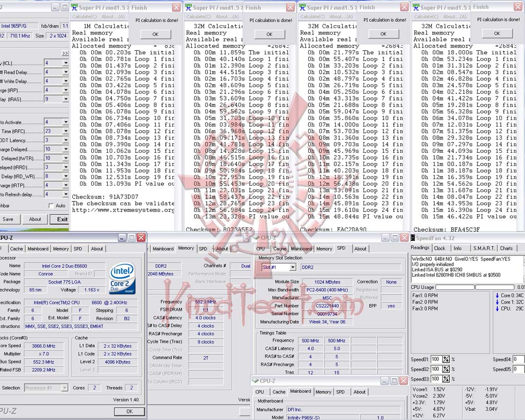Viewport: 525px width, 420px height.
Task: Click the Speed04 value field
Action: [519, 359]
